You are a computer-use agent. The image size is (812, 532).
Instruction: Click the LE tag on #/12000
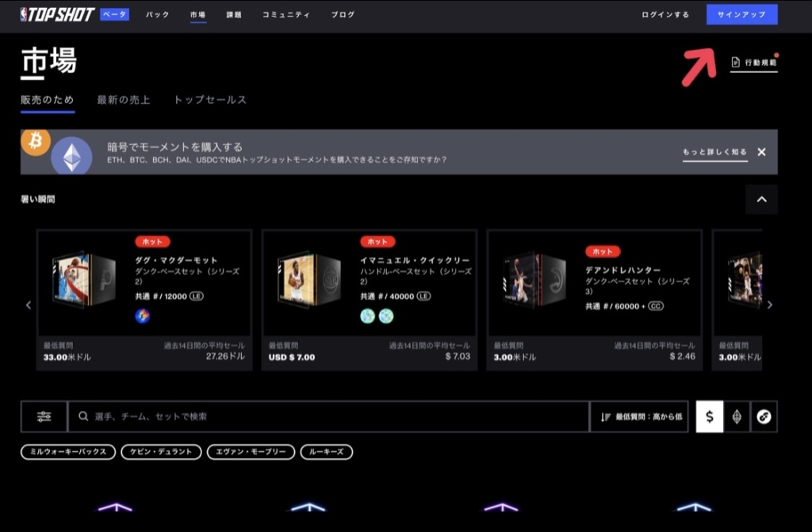(197, 297)
